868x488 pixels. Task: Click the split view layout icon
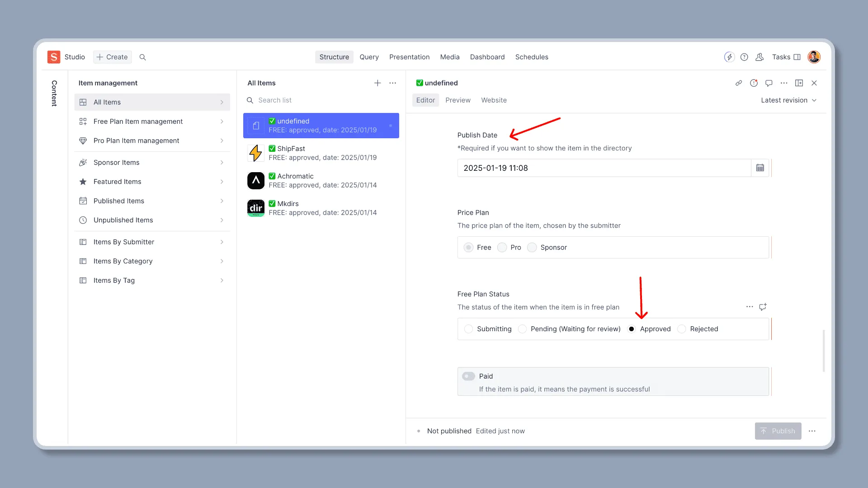(799, 83)
